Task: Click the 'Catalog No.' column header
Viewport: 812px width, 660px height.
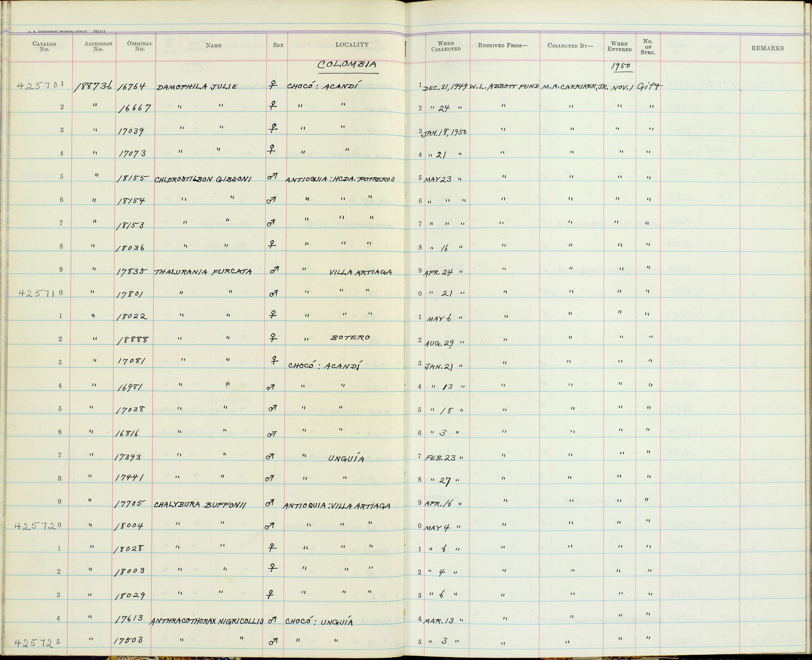Action: click(45, 46)
